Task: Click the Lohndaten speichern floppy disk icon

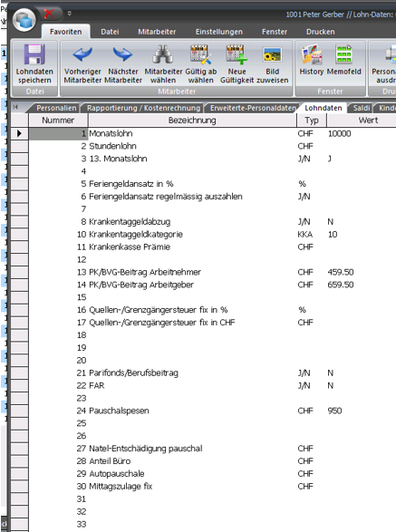Action: click(34, 54)
